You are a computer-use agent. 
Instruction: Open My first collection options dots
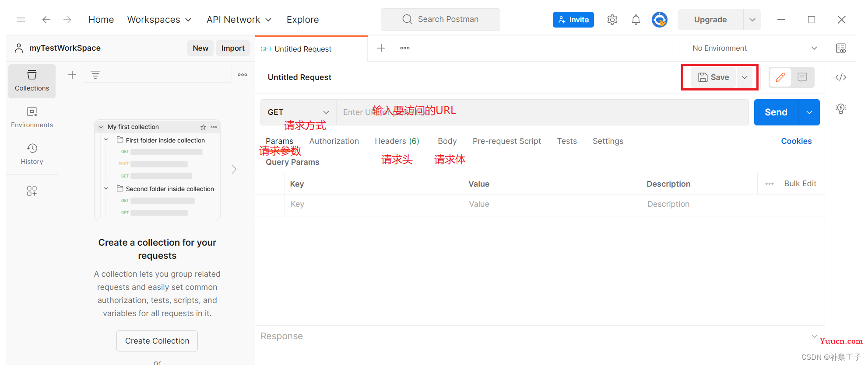coord(214,127)
